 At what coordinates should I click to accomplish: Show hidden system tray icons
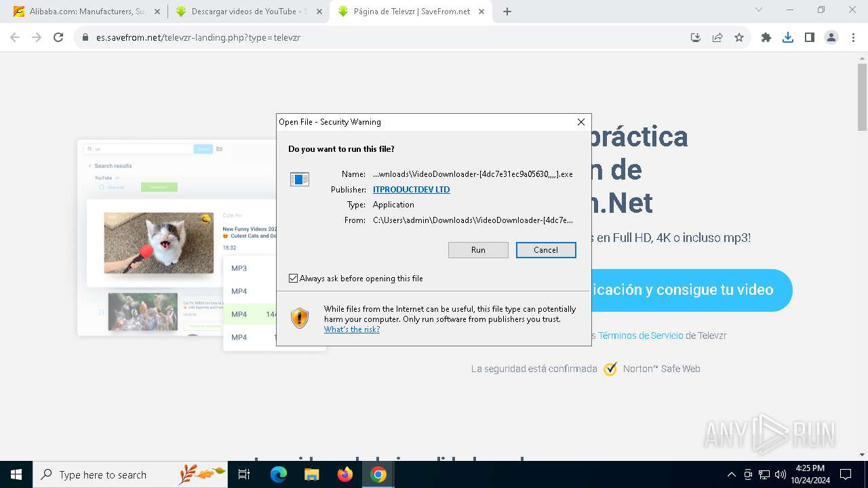[731, 474]
